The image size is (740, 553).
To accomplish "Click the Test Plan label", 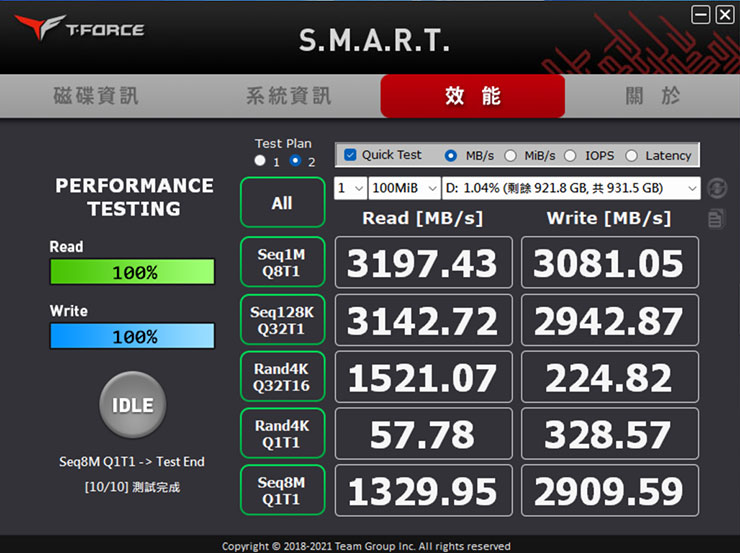I will pos(283,143).
